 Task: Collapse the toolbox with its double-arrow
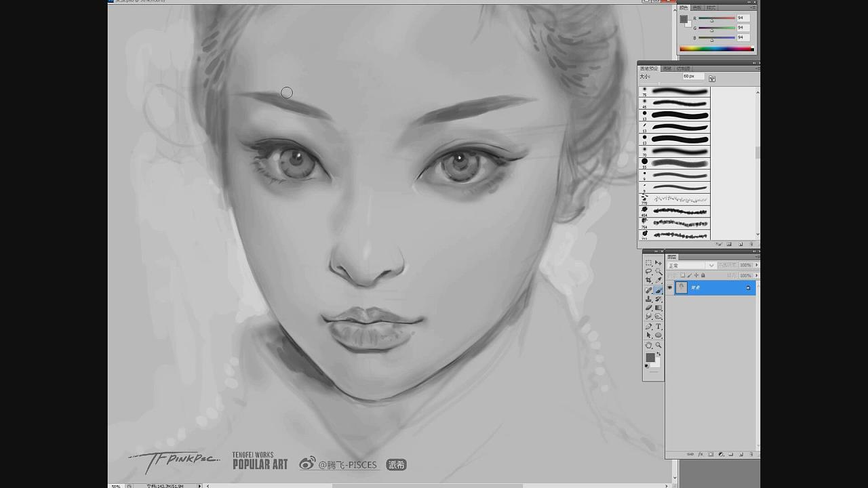[x=656, y=251]
